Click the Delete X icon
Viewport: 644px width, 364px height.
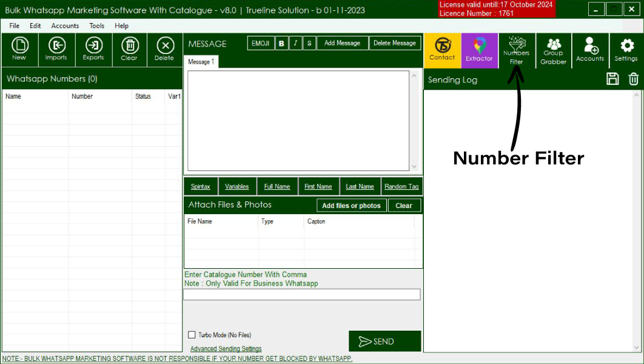click(165, 49)
